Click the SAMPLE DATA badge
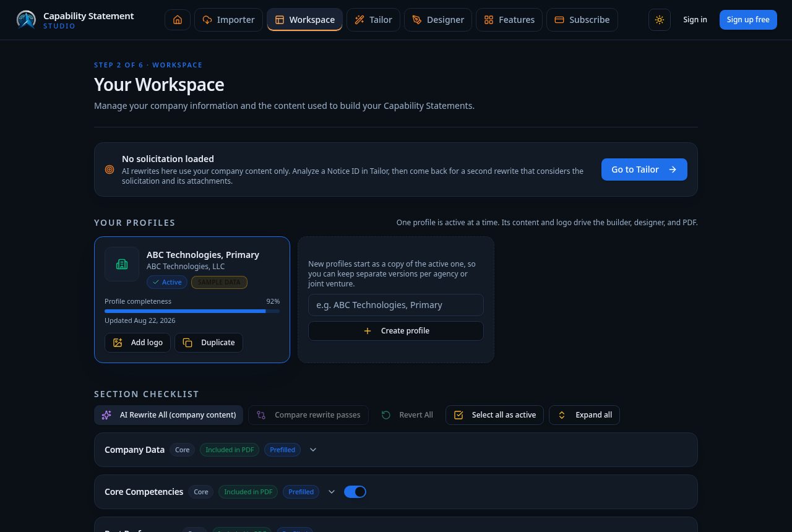This screenshot has height=532, width=792. tap(219, 282)
